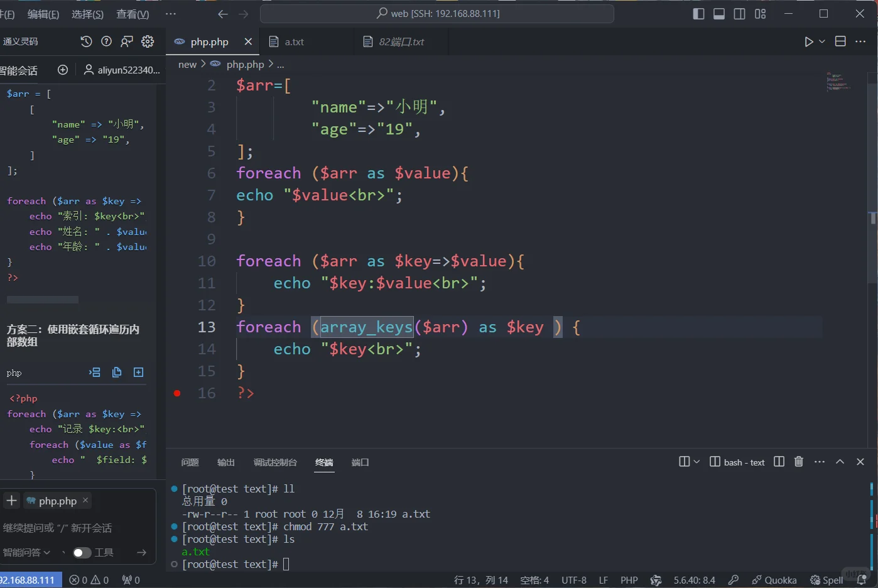Change language mode from PHP
Image resolution: width=878 pixels, height=588 pixels.
629,580
